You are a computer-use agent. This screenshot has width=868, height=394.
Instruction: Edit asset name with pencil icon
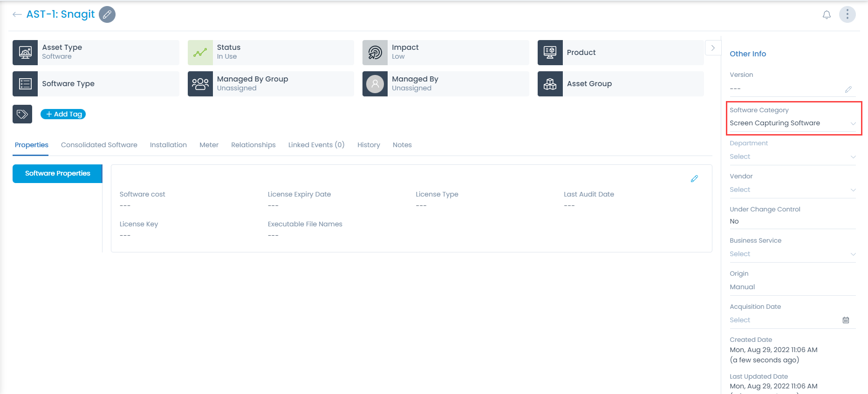107,14
